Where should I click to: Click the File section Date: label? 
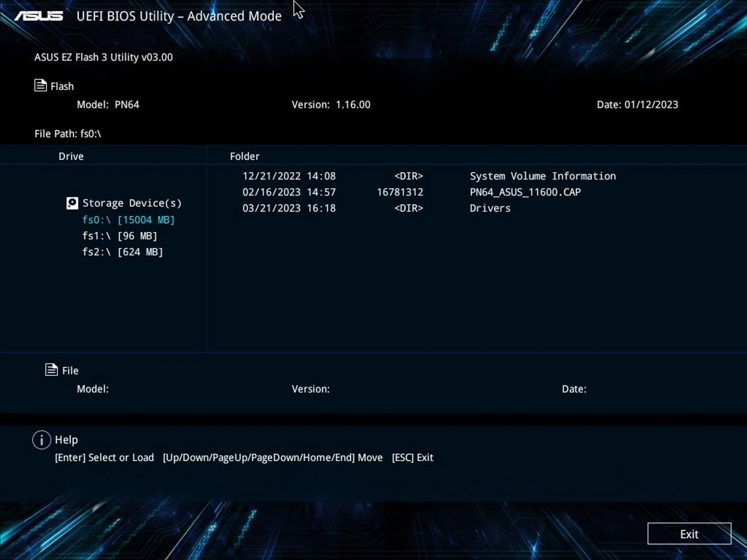tap(574, 389)
